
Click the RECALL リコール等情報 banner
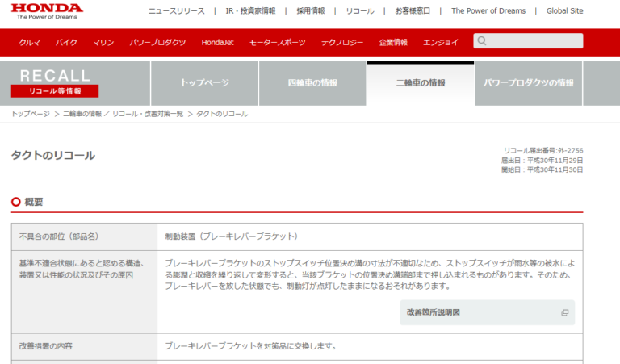click(x=55, y=83)
